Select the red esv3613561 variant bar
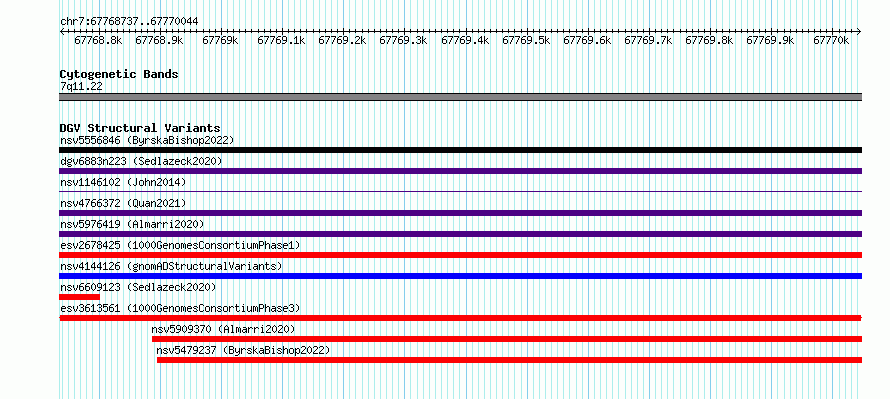The width and height of the screenshot is (890, 399). pos(461,318)
